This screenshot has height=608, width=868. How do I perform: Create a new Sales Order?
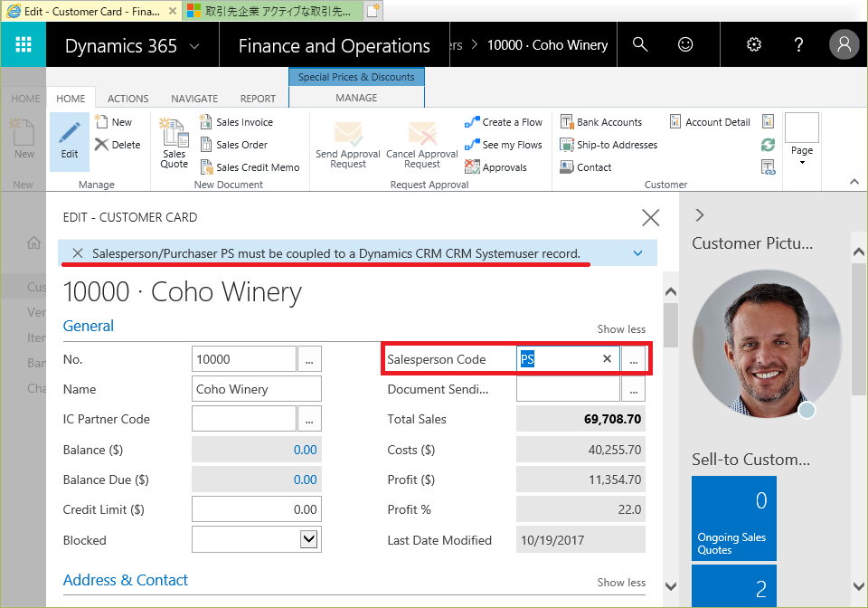(x=233, y=145)
